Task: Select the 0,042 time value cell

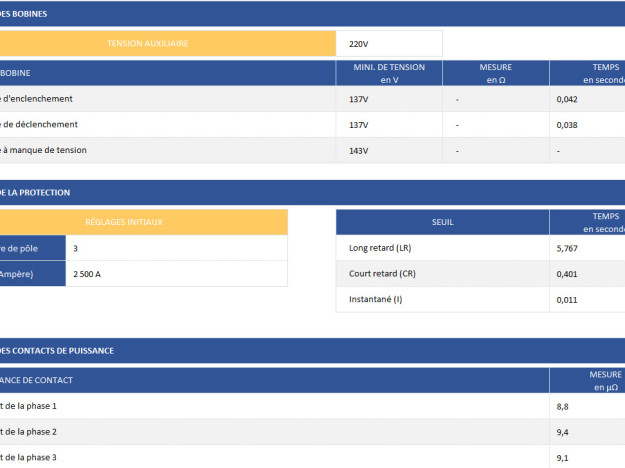Action: coord(588,99)
